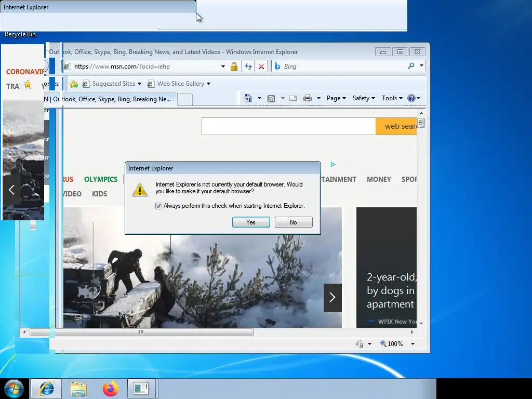
Task: Click Internet Explorer taskbar icon
Action: 46,389
